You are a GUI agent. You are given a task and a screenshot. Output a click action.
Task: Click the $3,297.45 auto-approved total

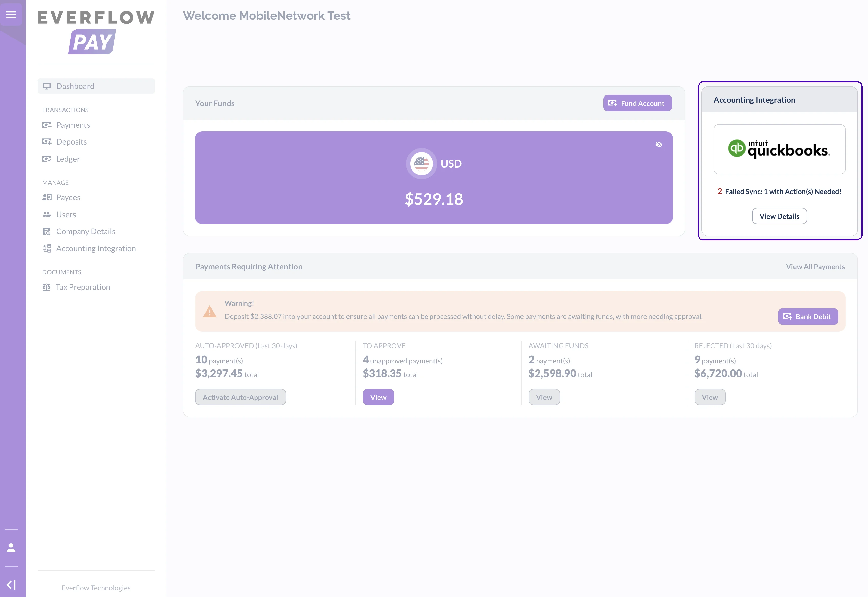219,373
